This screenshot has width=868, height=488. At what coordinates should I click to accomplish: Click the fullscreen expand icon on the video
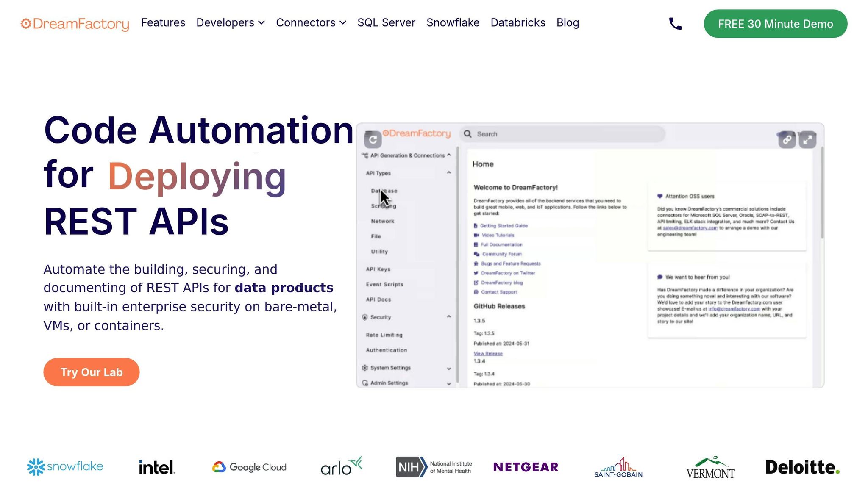807,140
